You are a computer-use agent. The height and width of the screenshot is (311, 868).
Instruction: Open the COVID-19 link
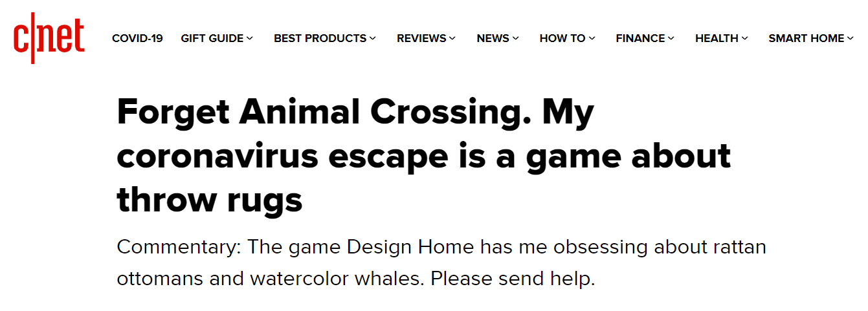click(x=137, y=38)
